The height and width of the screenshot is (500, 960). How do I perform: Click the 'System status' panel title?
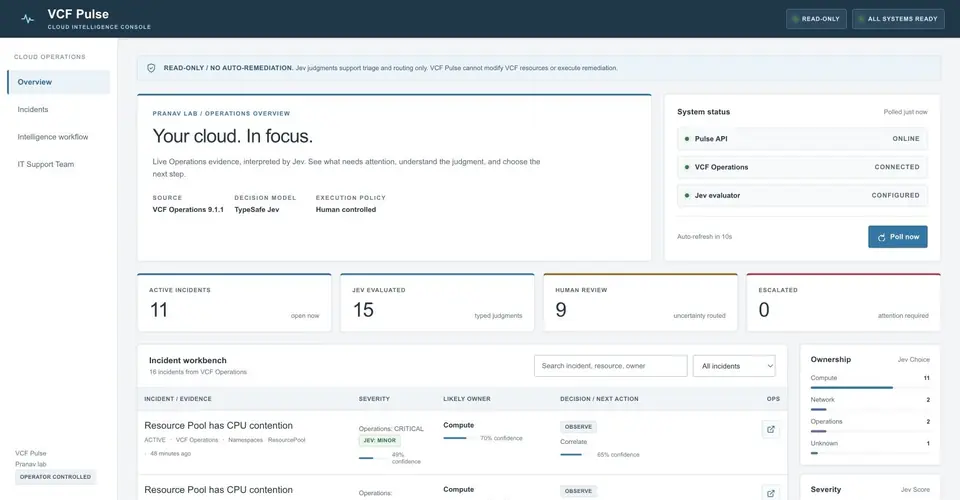[703, 112]
